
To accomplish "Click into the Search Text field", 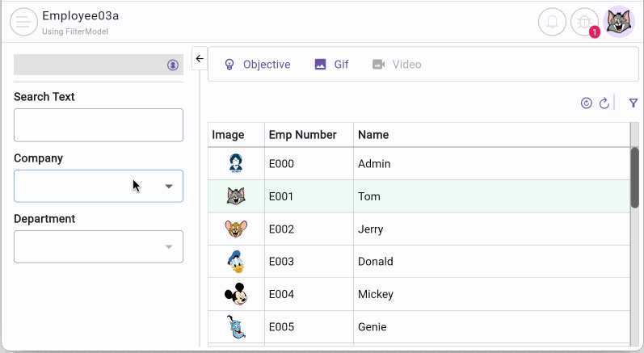I will click(98, 125).
